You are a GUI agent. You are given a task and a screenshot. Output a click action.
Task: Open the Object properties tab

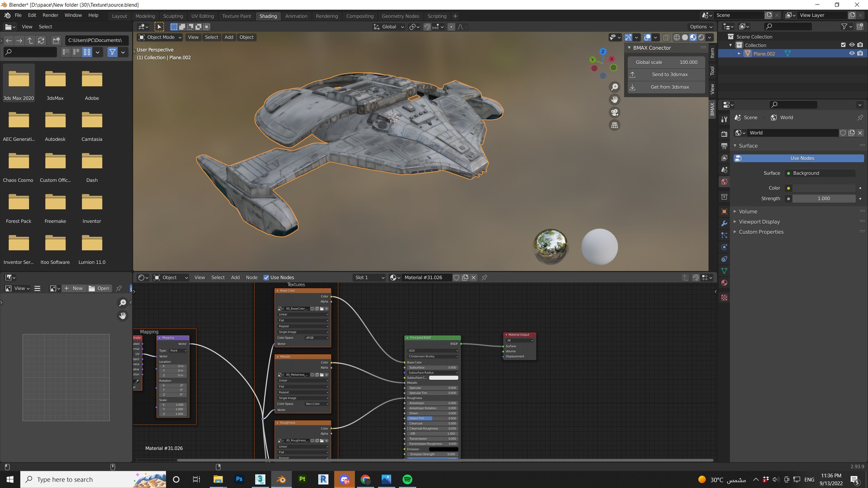[x=724, y=211]
